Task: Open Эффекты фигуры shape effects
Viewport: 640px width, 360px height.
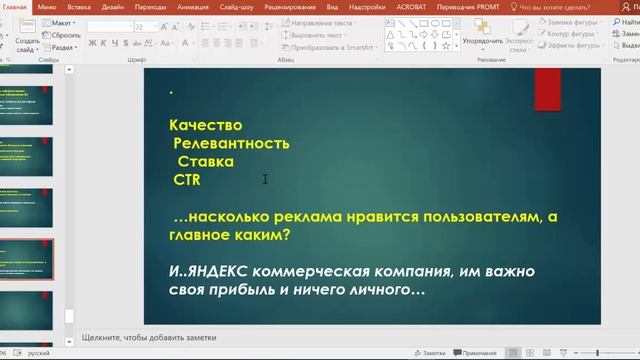Action: [570, 46]
